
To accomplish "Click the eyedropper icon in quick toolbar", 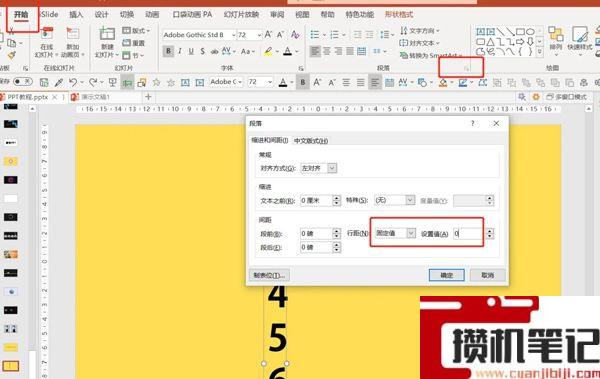I will pyautogui.click(x=59, y=82).
